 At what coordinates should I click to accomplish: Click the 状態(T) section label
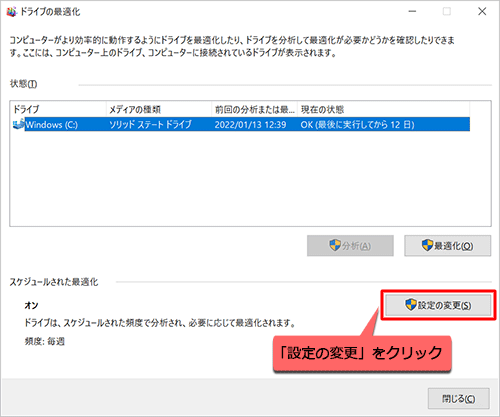23,84
